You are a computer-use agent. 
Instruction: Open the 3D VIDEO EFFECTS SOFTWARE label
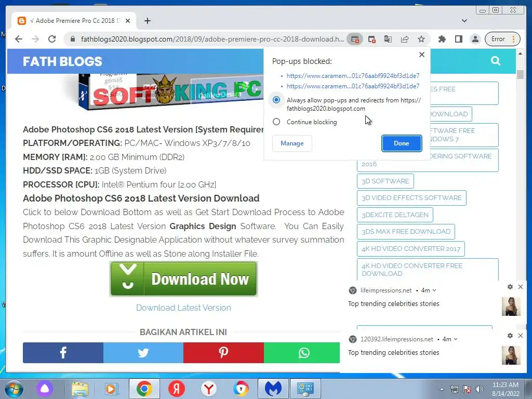click(411, 198)
